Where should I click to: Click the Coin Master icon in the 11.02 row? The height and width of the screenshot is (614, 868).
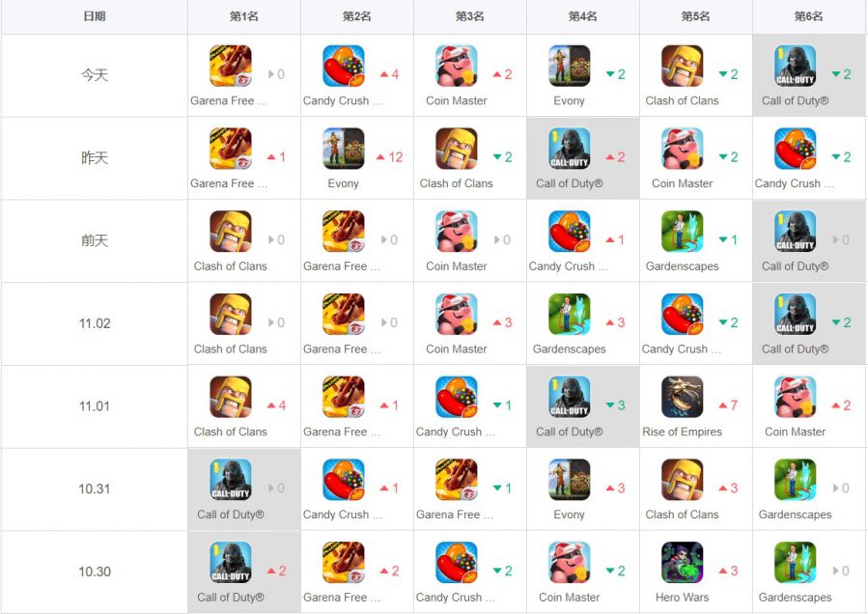click(x=456, y=314)
